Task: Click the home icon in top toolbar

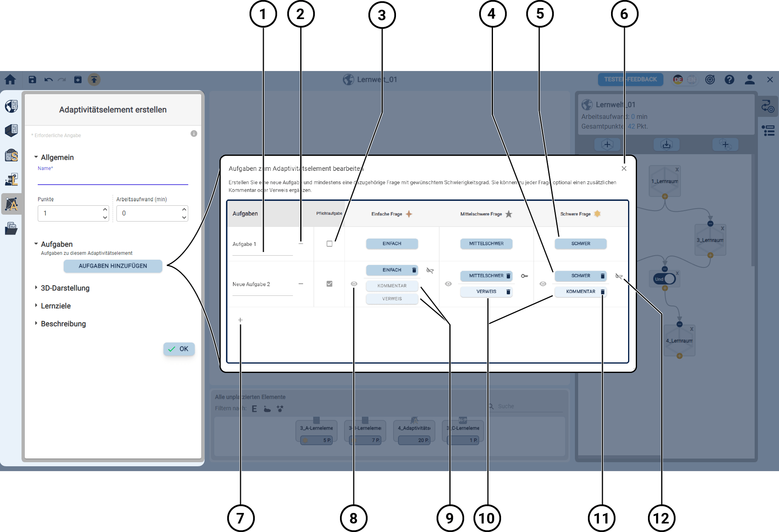Action: [x=10, y=80]
